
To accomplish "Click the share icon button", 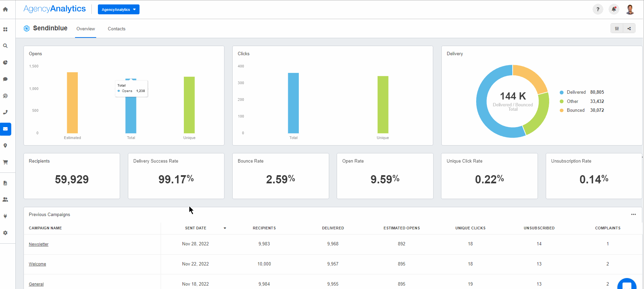I will click(629, 29).
